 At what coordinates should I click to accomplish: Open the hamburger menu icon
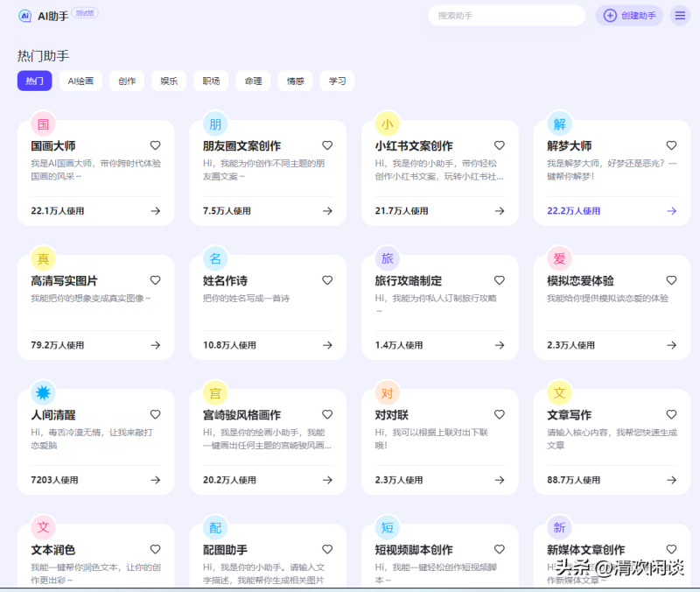(680, 16)
